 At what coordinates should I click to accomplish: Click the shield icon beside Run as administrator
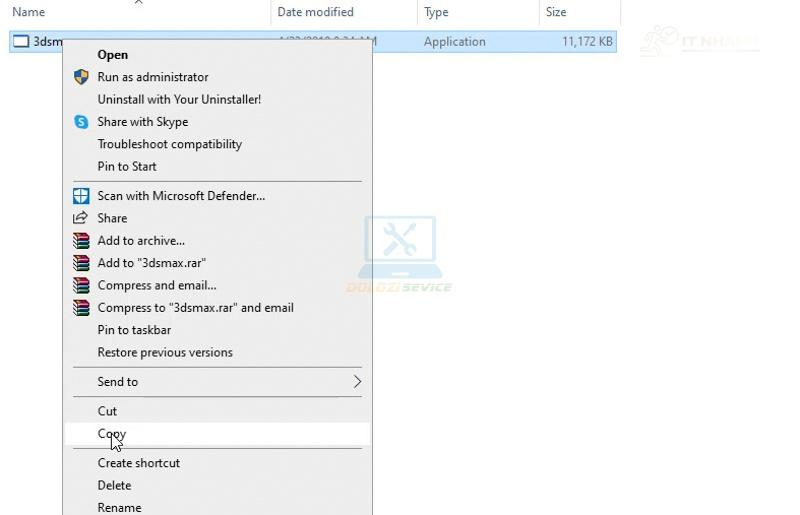81,77
